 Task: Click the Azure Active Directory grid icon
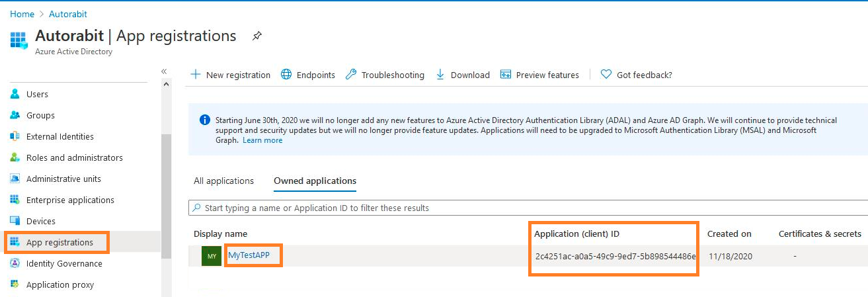(19, 40)
